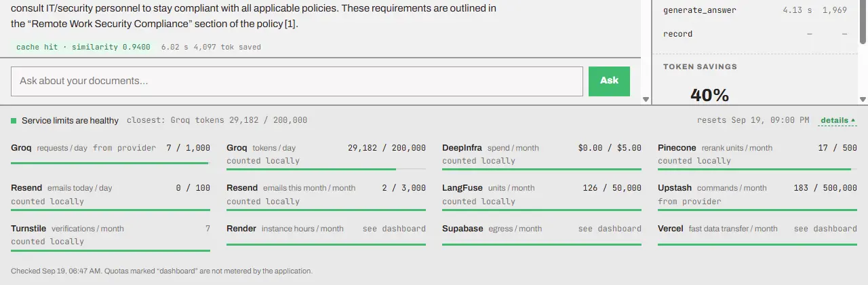This screenshot has height=285, width=868.
Task: Click the Pinecone 17 / 500 value
Action: 837,148
